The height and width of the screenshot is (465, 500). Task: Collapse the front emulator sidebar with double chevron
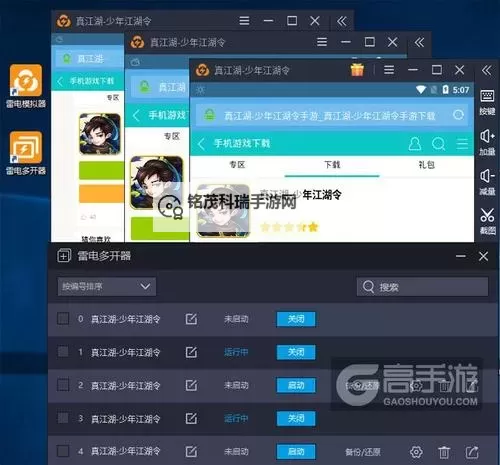click(x=487, y=70)
